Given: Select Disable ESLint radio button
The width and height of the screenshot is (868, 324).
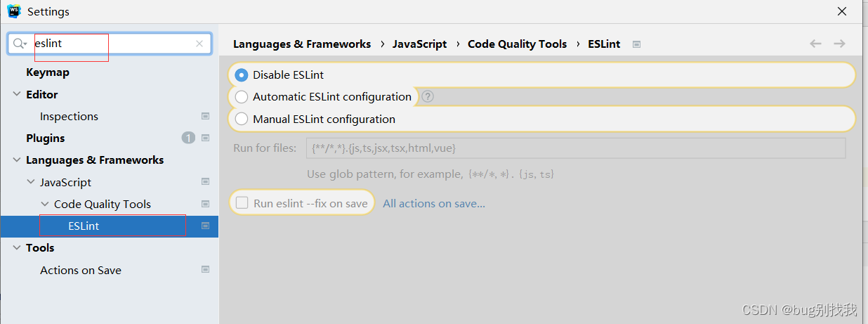Looking at the screenshot, I should point(242,74).
